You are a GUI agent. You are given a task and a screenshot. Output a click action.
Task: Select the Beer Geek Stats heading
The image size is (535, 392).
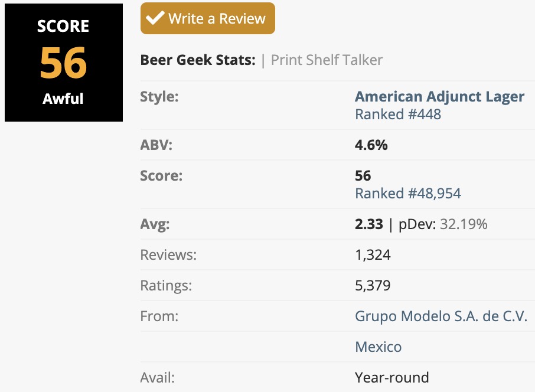[198, 60]
